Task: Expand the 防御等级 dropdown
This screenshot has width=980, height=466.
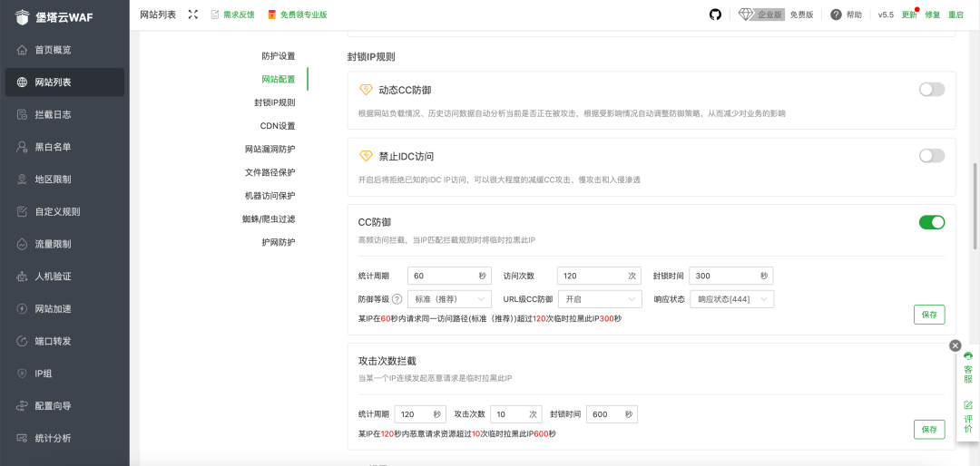Action: (x=450, y=299)
